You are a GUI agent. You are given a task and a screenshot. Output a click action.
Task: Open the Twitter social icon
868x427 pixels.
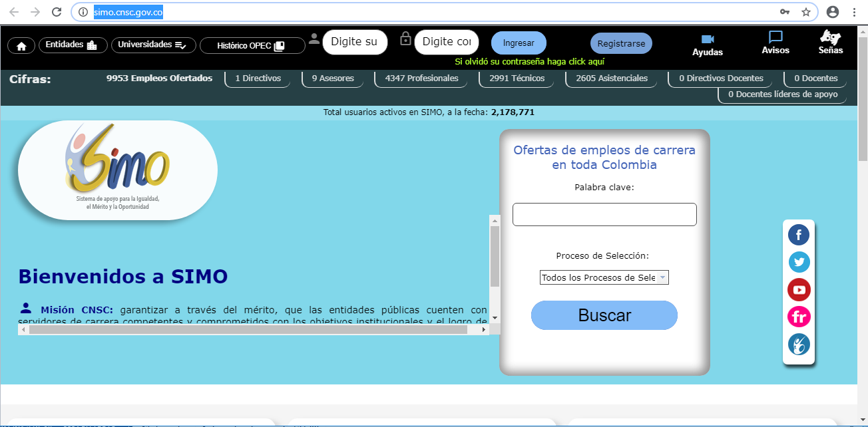point(799,262)
